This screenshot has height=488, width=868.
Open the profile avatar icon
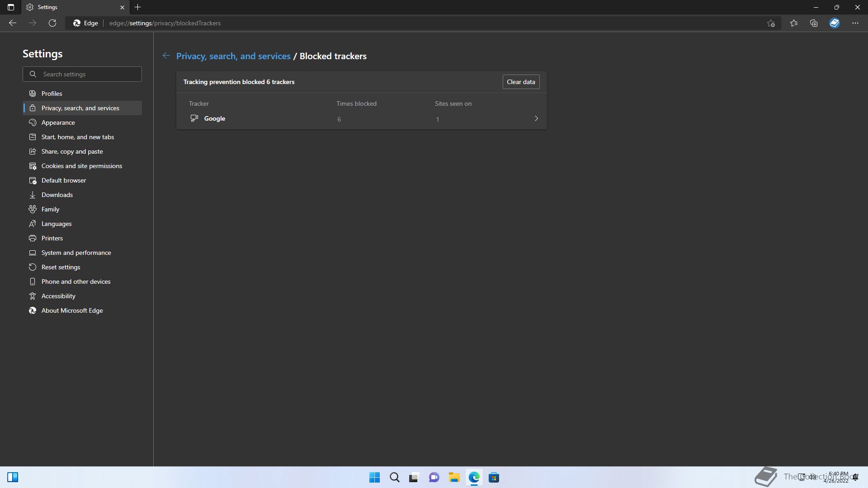(x=834, y=23)
